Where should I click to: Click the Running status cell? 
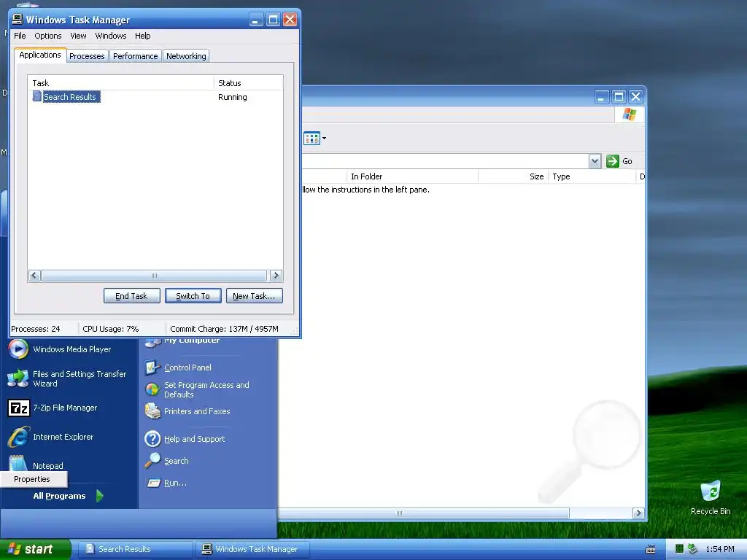click(233, 97)
